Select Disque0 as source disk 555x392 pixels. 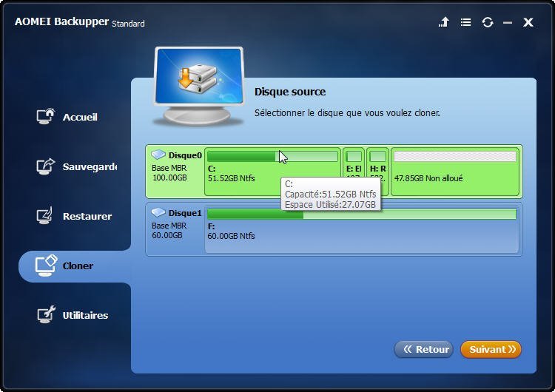click(334, 172)
